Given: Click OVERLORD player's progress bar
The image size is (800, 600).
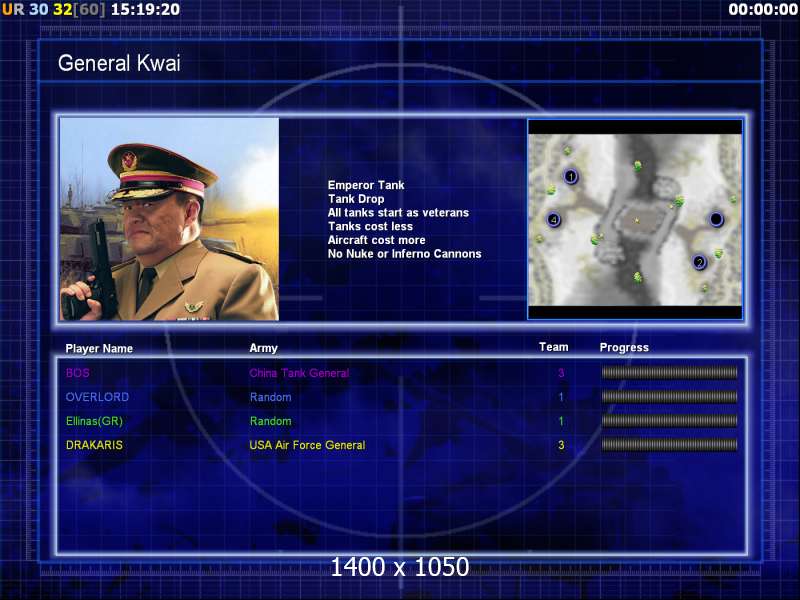Looking at the screenshot, I should (669, 397).
